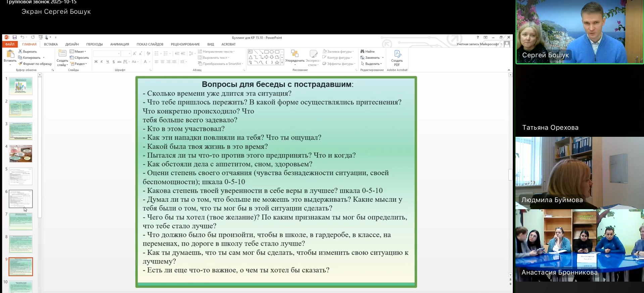
Task: Toggle underline (Ч) formatting
Action: (107, 62)
